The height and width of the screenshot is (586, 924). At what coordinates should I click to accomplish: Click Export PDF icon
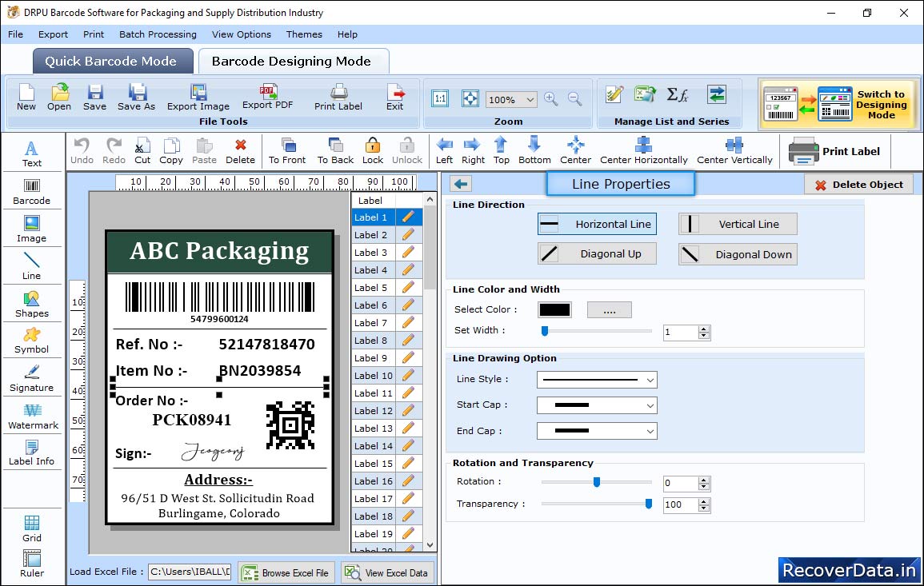click(267, 96)
